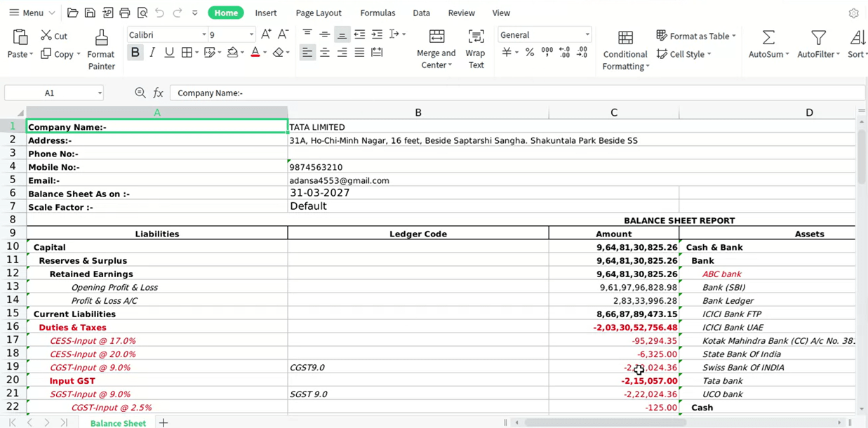
Task: Increase font size with A+ icon
Action: [x=266, y=34]
